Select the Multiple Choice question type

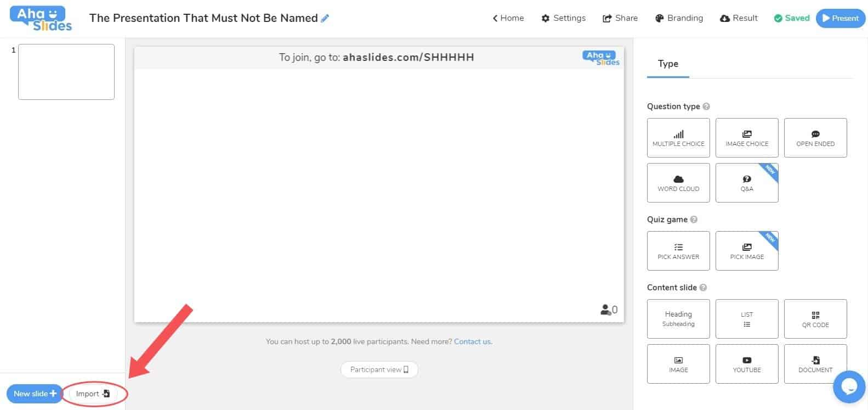(678, 138)
